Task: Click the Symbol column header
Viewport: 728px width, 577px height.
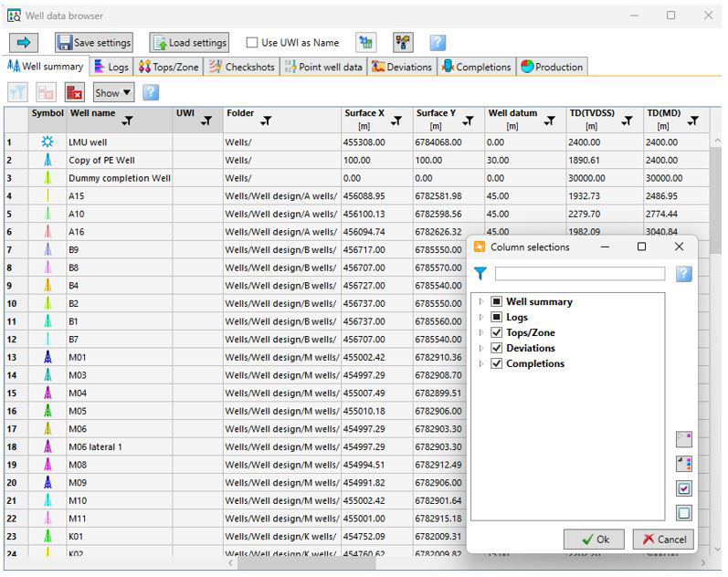Action: [47, 120]
